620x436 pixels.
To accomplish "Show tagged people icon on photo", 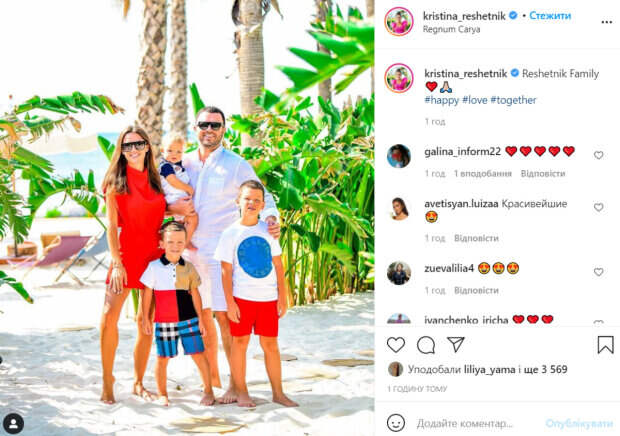I will (x=13, y=424).
